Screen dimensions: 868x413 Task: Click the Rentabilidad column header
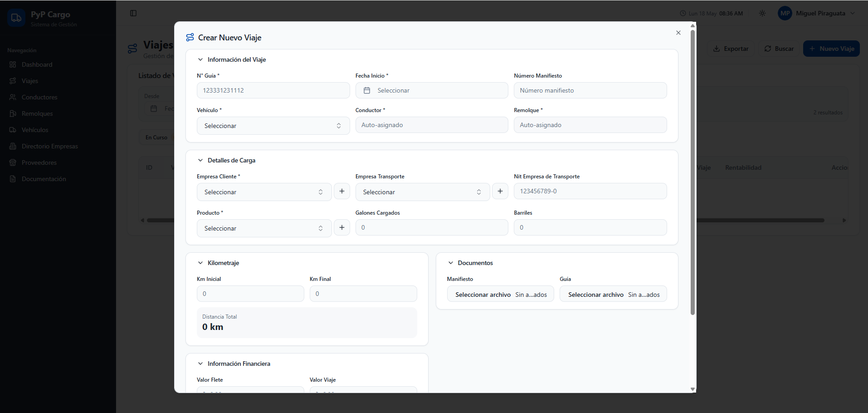click(743, 167)
